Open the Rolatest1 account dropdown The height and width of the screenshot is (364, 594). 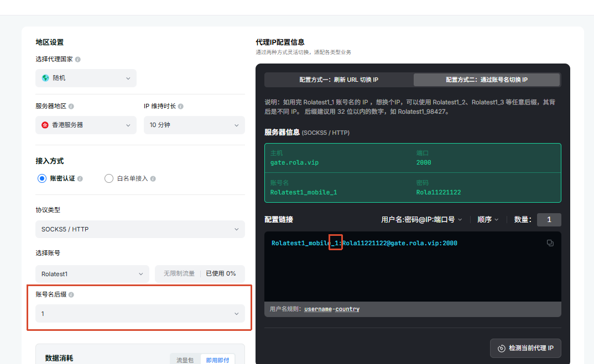[x=92, y=274]
